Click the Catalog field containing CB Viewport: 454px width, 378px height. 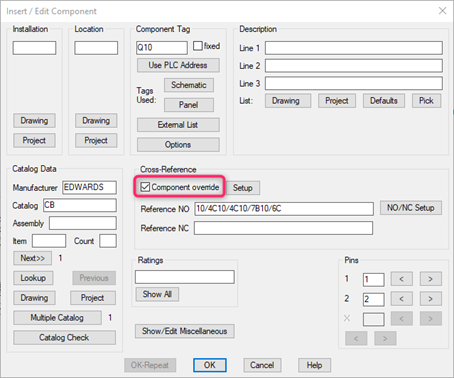tap(80, 205)
